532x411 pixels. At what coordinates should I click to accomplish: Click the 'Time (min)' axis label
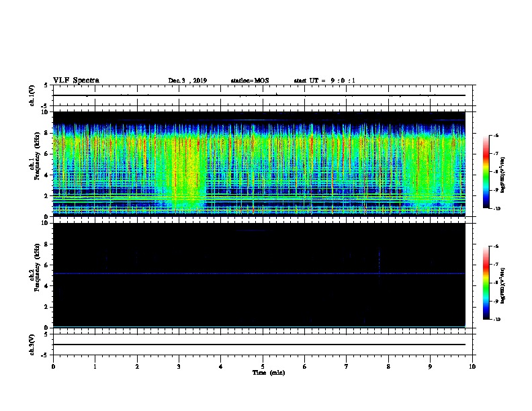pyautogui.click(x=269, y=373)
